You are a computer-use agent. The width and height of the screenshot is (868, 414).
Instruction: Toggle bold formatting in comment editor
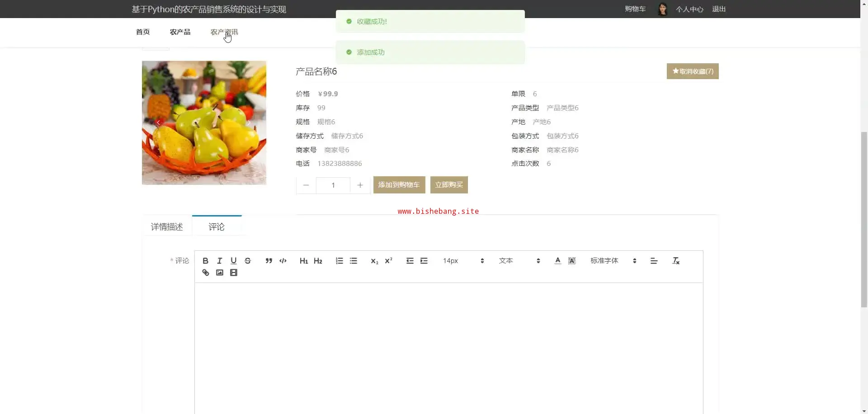(x=205, y=261)
